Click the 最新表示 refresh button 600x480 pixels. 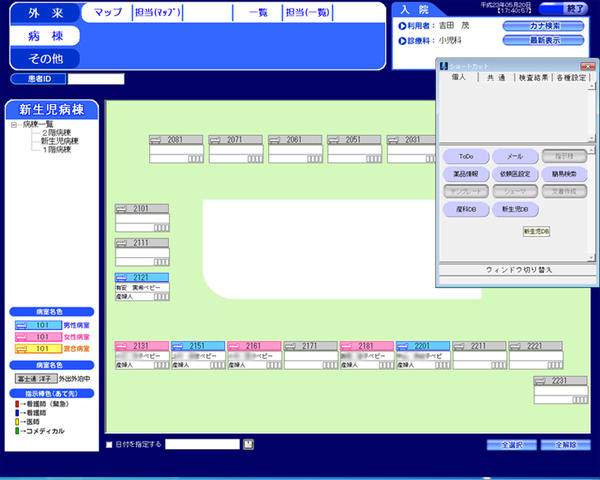pyautogui.click(x=543, y=40)
